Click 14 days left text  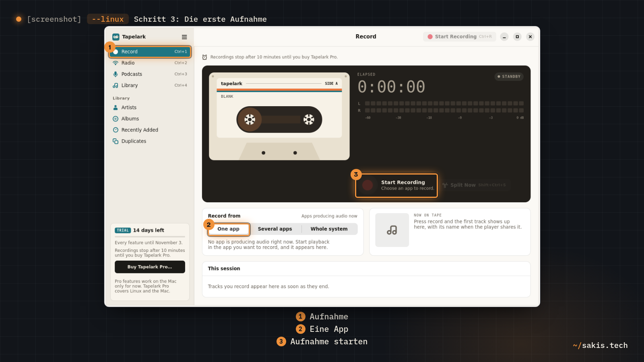coord(149,230)
